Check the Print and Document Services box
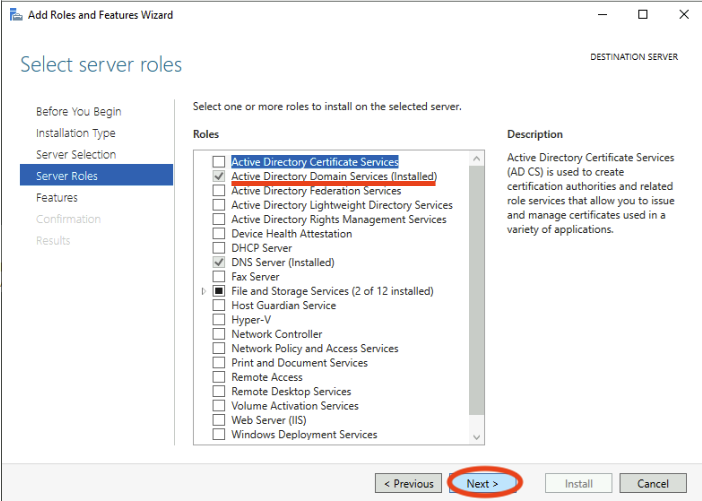This screenshot has width=702, height=501. click(218, 362)
